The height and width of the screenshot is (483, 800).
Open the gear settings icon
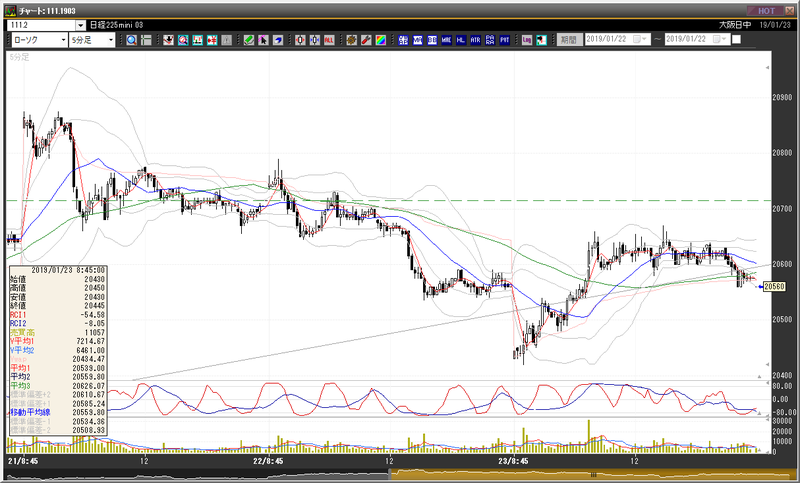click(352, 40)
